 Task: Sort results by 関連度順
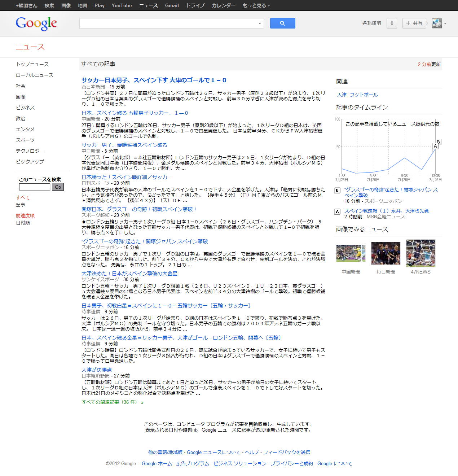25,215
